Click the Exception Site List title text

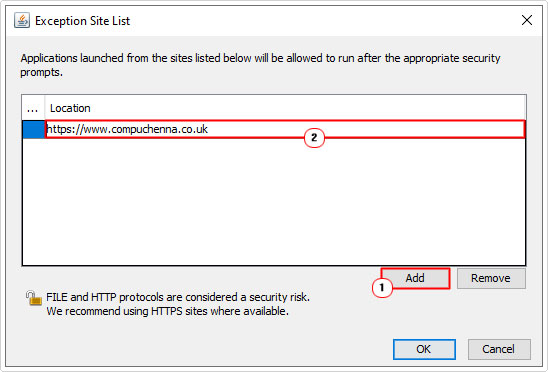[82, 21]
